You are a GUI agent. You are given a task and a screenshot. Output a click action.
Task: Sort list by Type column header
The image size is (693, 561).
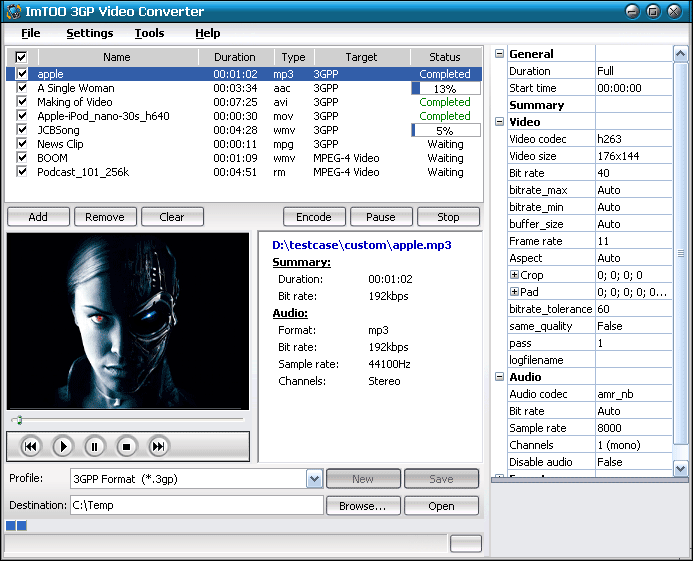[x=294, y=57]
